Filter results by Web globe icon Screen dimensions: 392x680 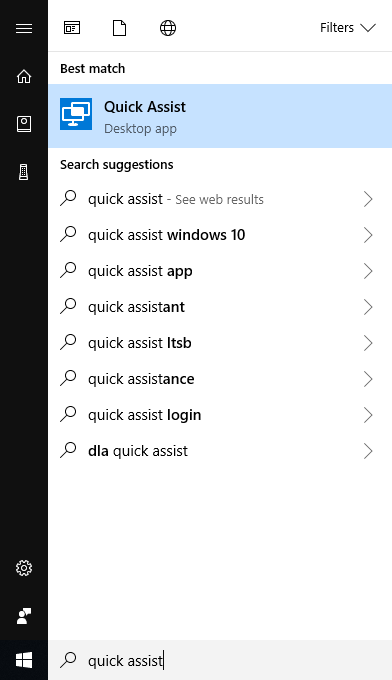point(168,28)
